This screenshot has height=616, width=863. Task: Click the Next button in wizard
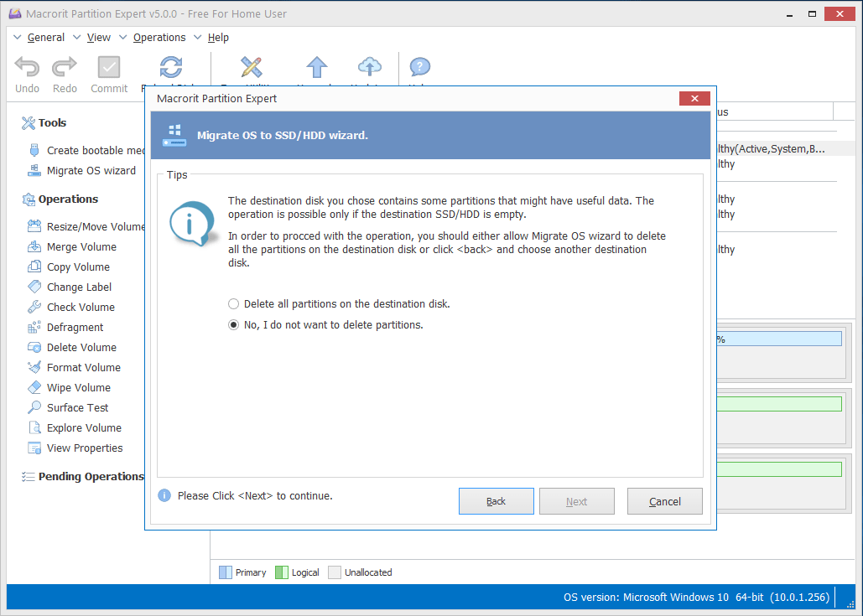[577, 501]
